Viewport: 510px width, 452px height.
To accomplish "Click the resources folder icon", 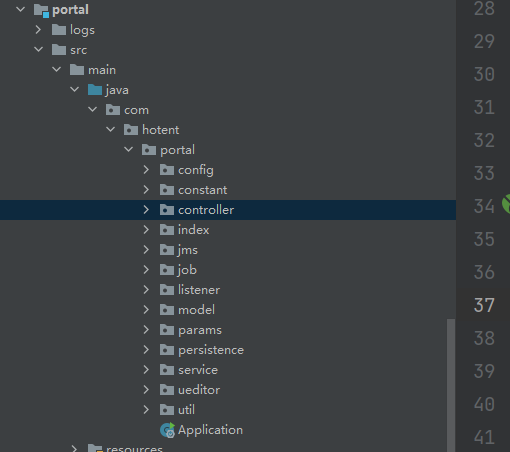I will point(95,448).
